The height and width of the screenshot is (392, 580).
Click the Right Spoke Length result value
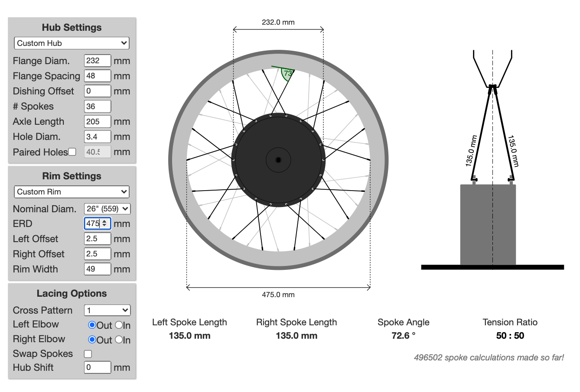click(x=297, y=336)
